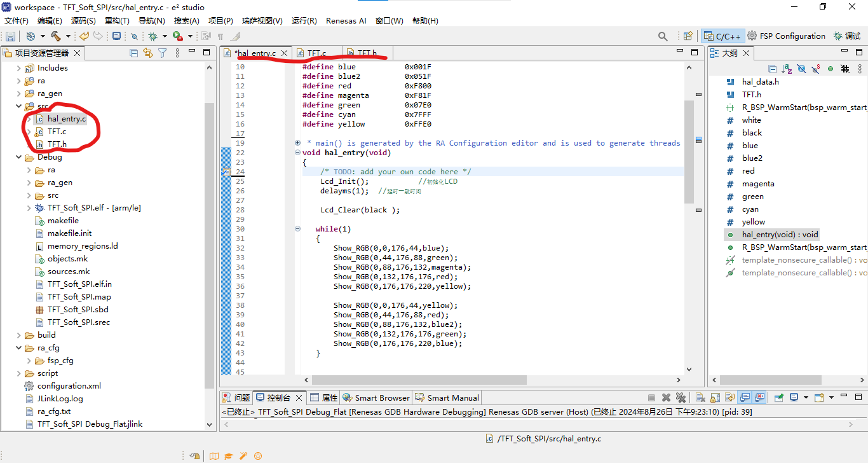The image size is (868, 463).
Task: Click Pin Console icon
Action: tap(779, 397)
